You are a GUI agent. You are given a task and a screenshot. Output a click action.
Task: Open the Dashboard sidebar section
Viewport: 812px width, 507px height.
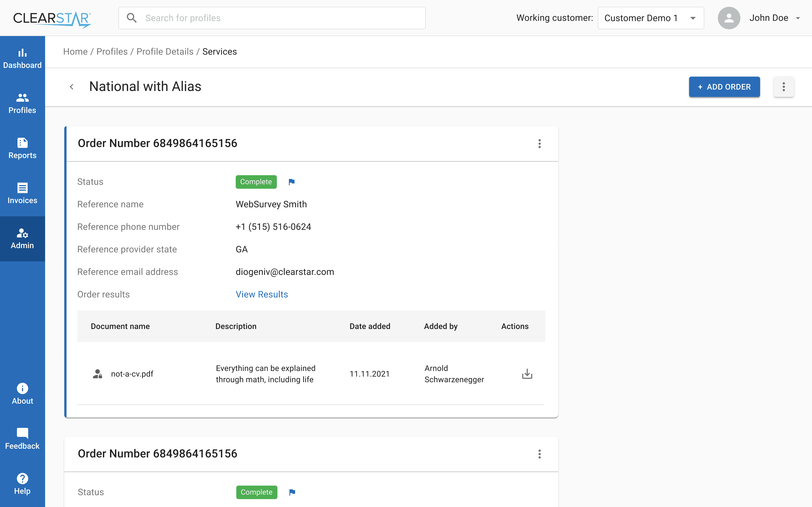[x=22, y=58]
